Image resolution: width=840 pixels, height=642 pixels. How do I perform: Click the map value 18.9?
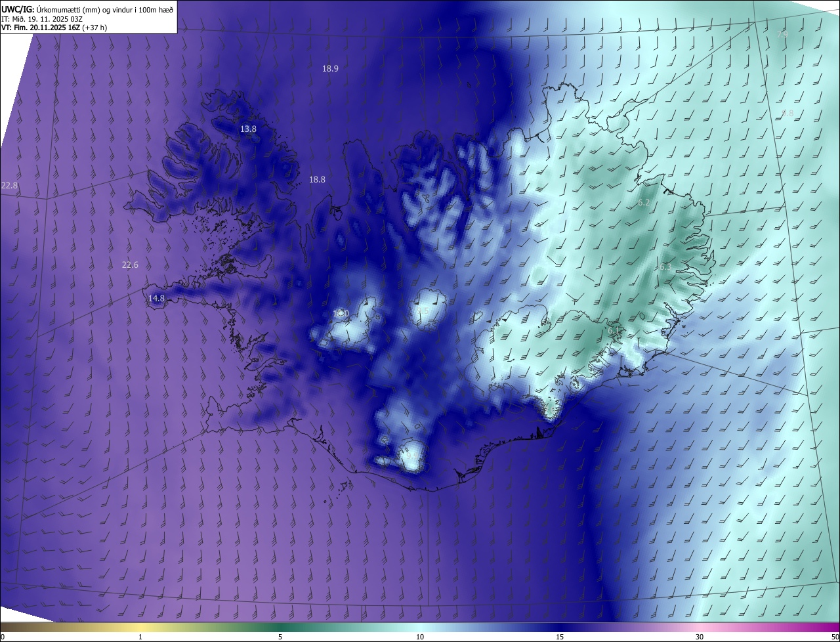330,68
